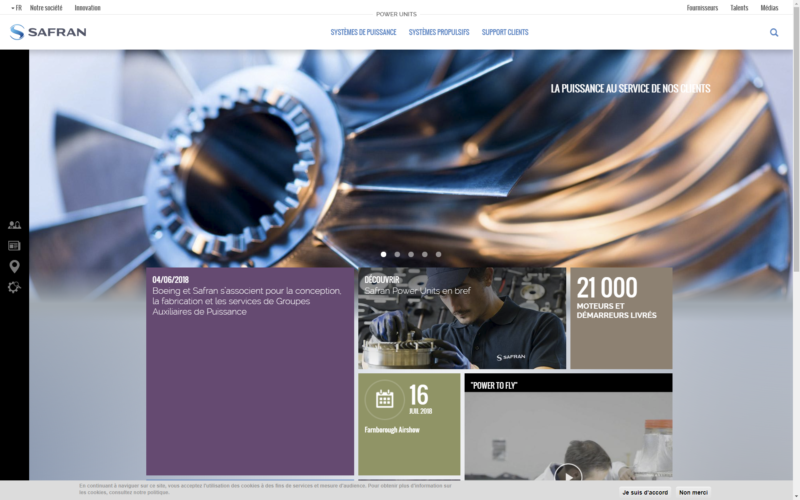The width and height of the screenshot is (800, 500).
Task: Decline cookies with "Non merci"
Action: 693,492
